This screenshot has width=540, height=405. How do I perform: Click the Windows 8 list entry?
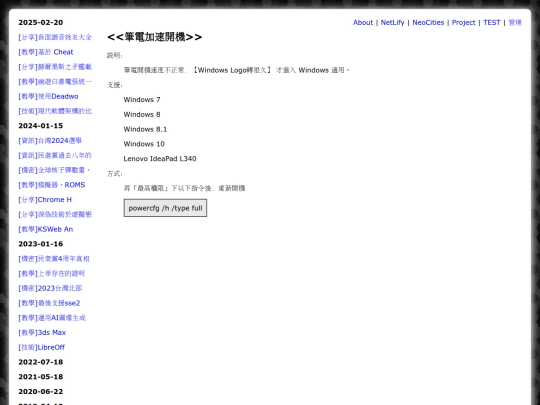[142, 115]
